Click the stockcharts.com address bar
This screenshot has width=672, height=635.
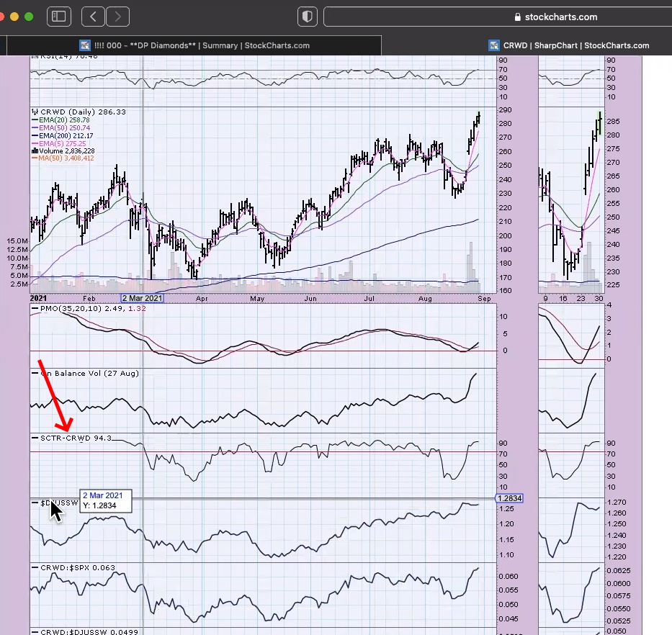pos(498,17)
